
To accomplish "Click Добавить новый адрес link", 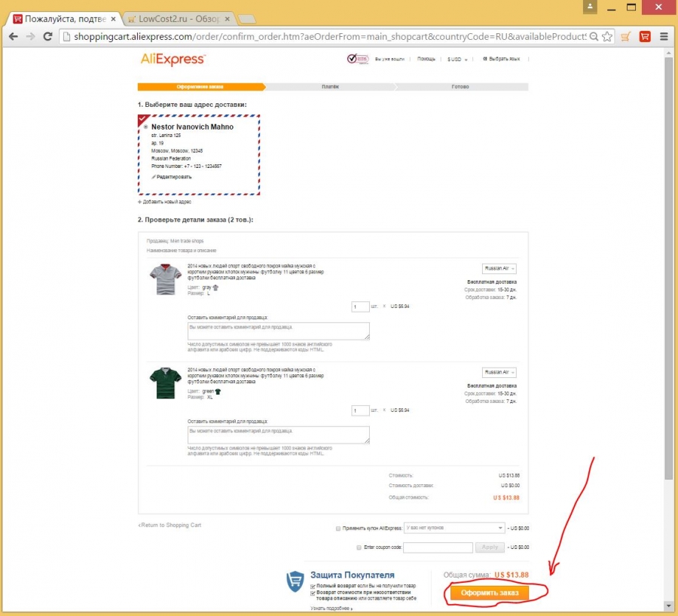I will pyautogui.click(x=165, y=202).
